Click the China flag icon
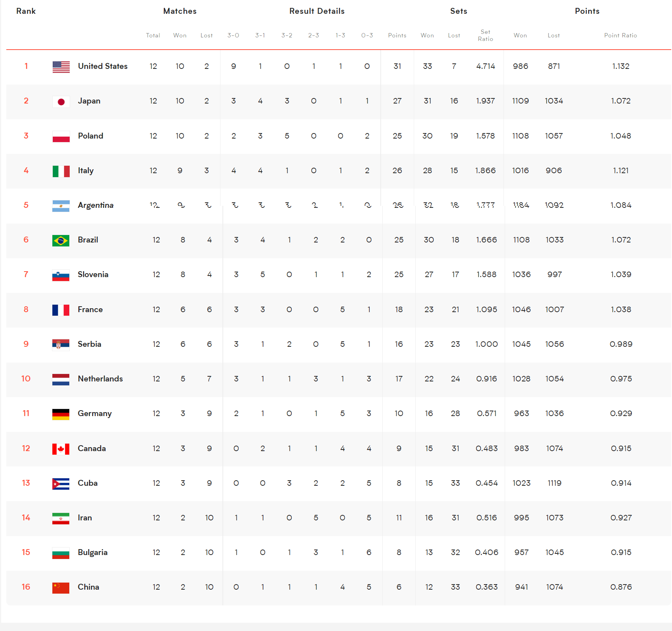This screenshot has width=672, height=631. pyautogui.click(x=61, y=588)
